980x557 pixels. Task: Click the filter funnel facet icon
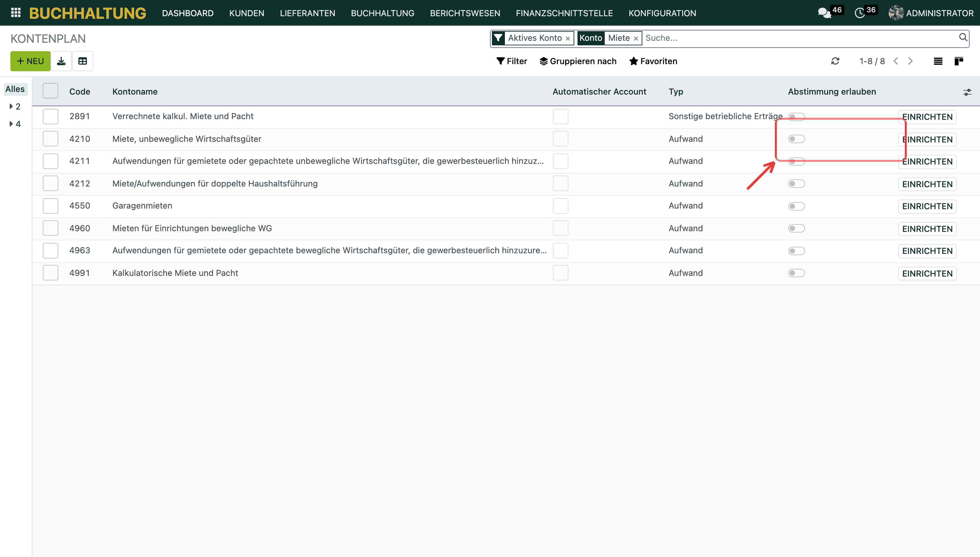click(498, 38)
